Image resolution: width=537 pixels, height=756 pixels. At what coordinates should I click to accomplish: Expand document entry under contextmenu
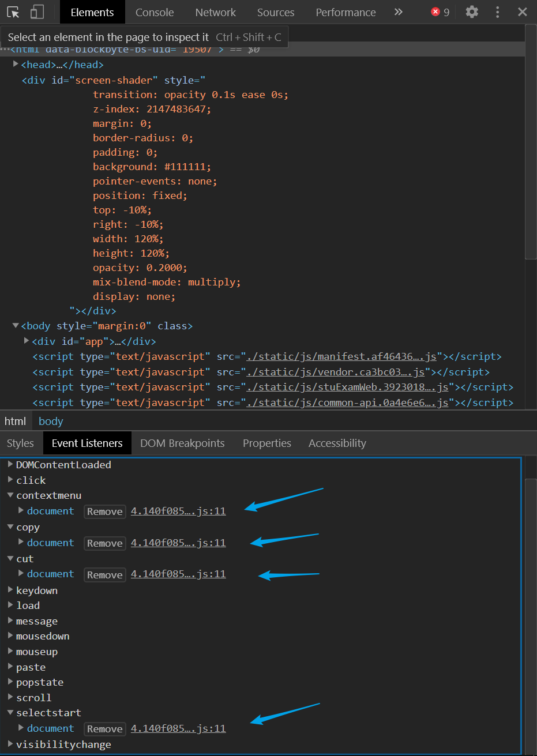(x=21, y=510)
